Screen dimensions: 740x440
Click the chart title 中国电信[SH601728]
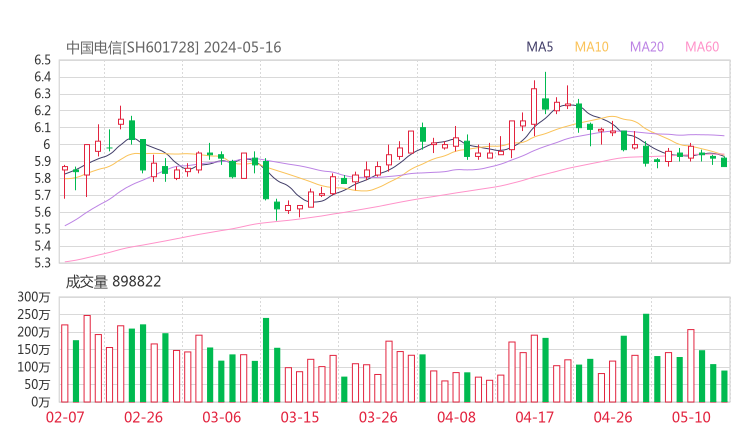[132, 47]
